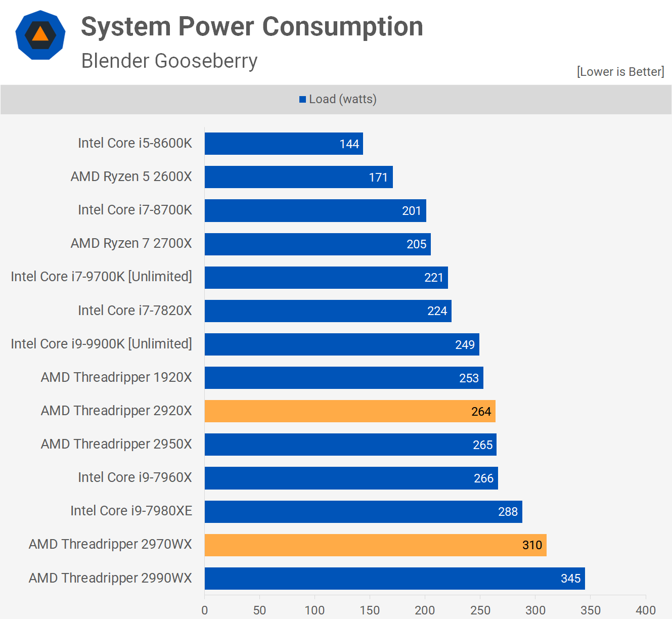
Task: Select the AMD Ryzen 7 2700X label
Action: pos(131,243)
